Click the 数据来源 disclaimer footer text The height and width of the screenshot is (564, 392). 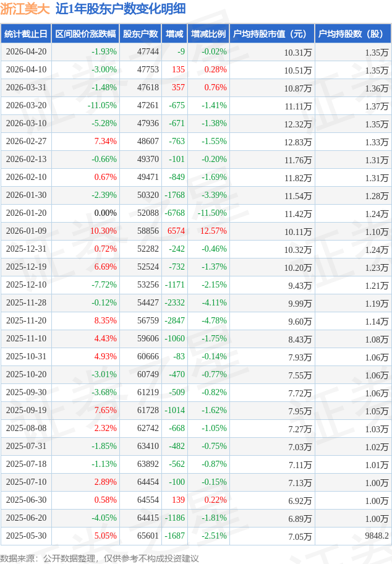tap(100, 558)
